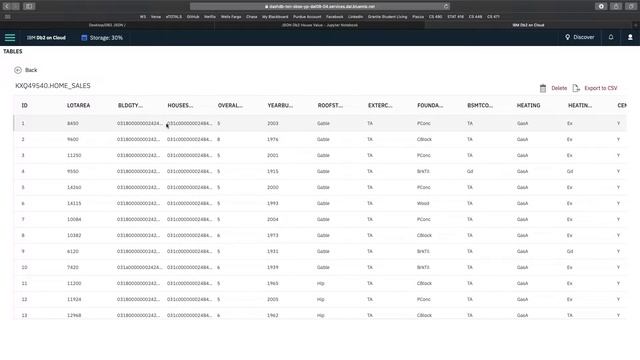Click the Storage: 30% text
This screenshot has height=360, width=640.
coord(106,38)
